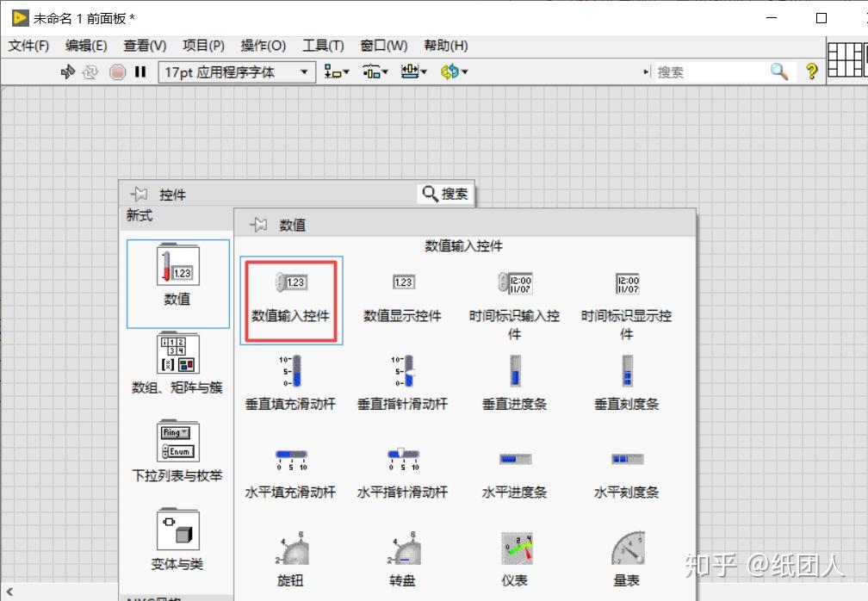Select the 垂直进度条 control
868x601 pixels.
[x=514, y=383]
